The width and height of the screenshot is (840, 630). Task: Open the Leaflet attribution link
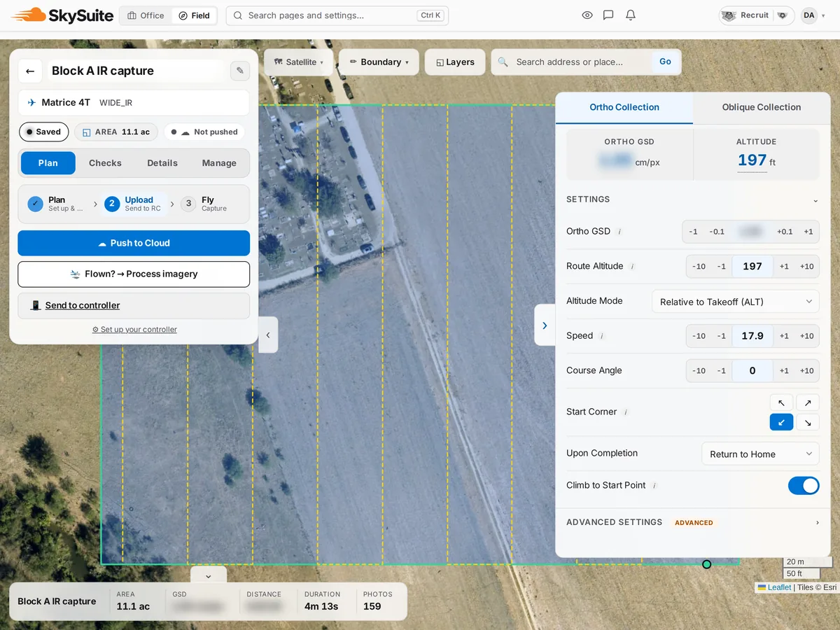[774, 587]
